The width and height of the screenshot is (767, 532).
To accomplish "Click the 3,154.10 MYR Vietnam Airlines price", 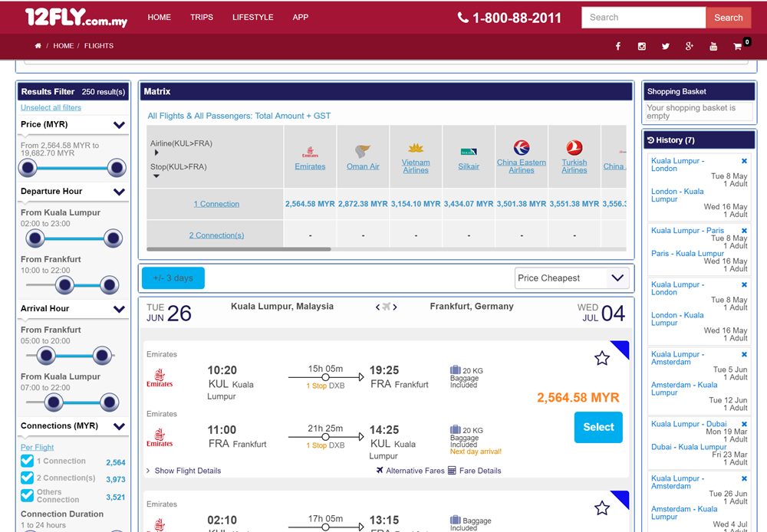I will pyautogui.click(x=416, y=204).
